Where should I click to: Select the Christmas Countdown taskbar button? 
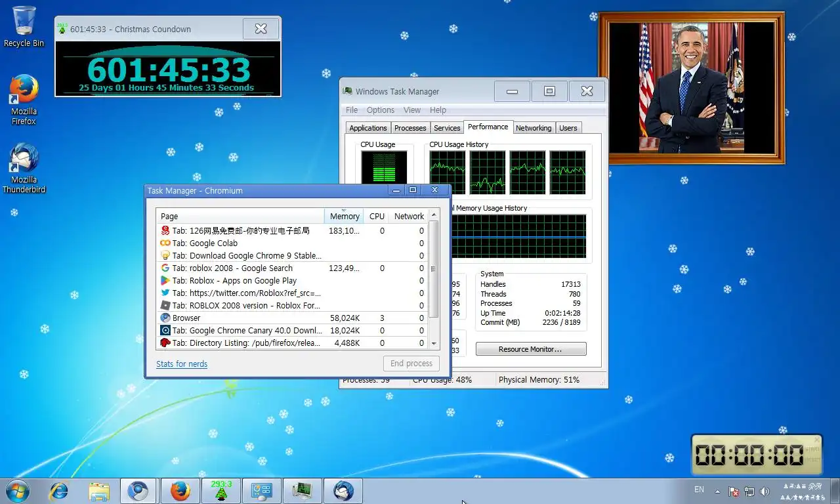[221, 491]
